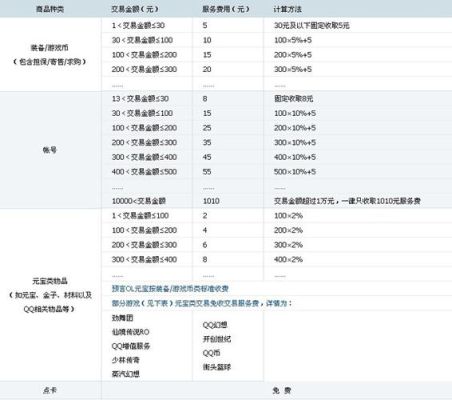Select the '（包含担保/寄售/求购）' note
452x400 pixels.
point(50,62)
